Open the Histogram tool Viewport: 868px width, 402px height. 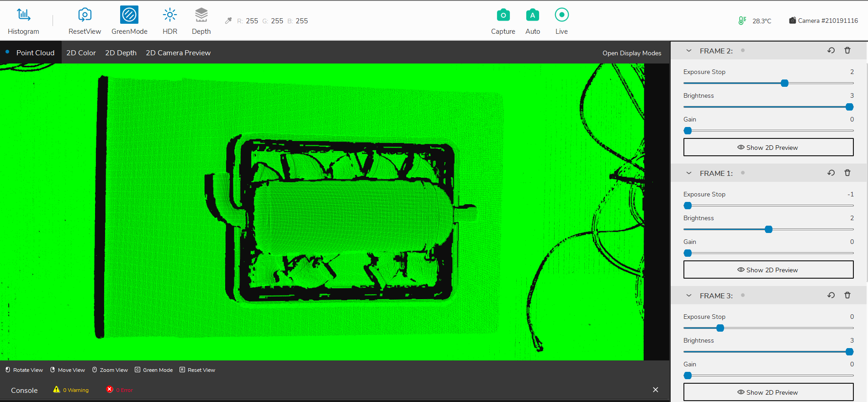click(23, 15)
